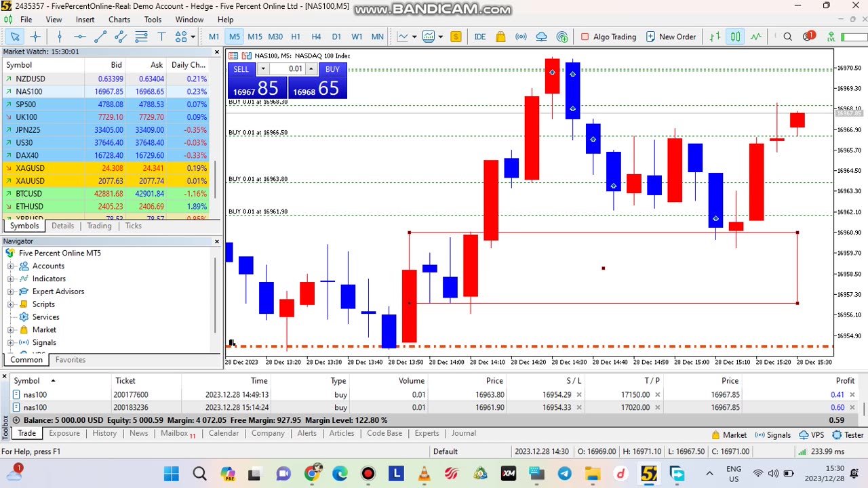868x488 pixels.
Task: Open the search magnifier in toolbar
Action: pos(787,37)
